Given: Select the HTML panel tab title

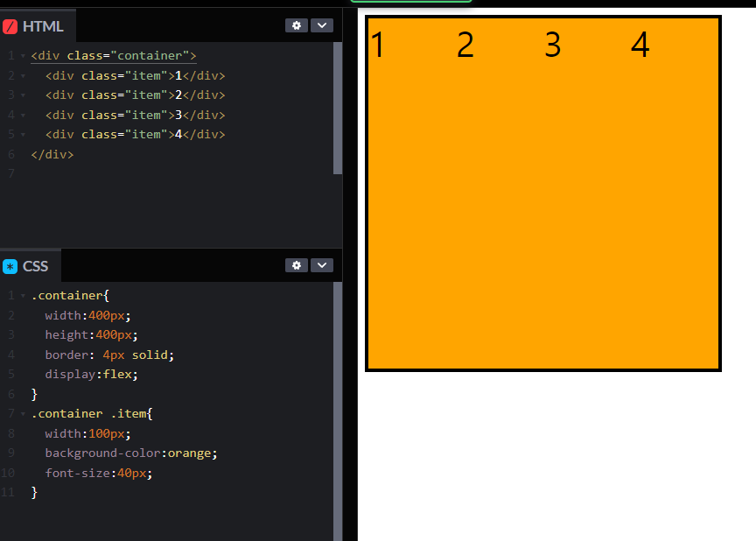Looking at the screenshot, I should [x=43, y=26].
